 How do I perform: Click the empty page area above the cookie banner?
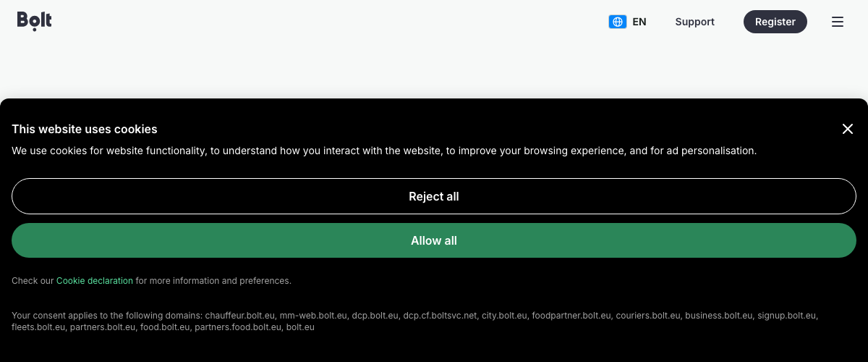[434, 69]
